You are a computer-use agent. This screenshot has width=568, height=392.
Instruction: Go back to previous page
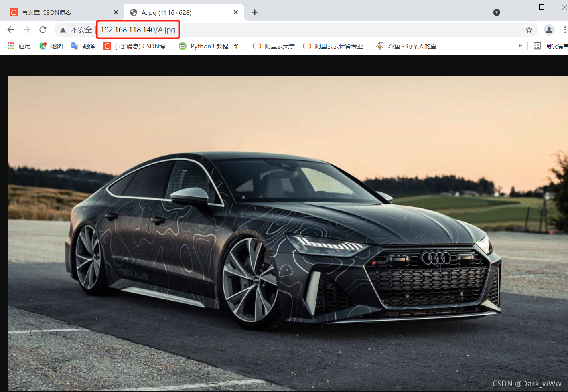[x=11, y=30]
